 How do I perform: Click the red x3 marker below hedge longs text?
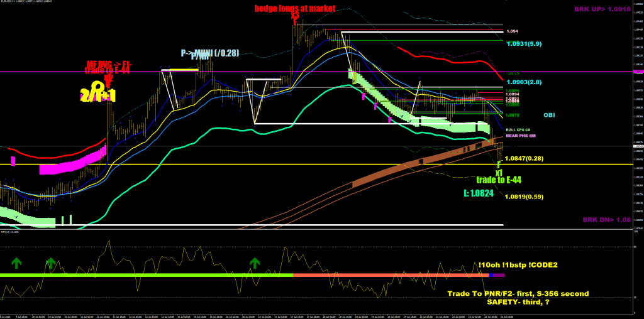[x=294, y=17]
